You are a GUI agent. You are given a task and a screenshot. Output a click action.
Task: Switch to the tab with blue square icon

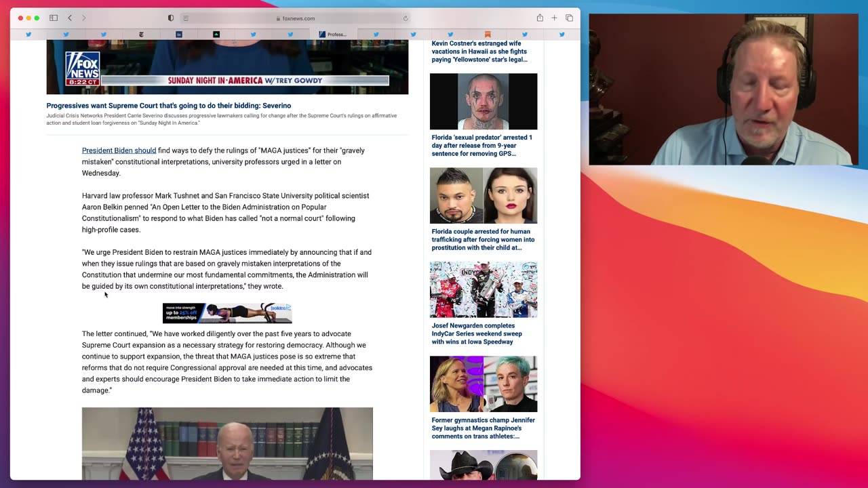[179, 35]
